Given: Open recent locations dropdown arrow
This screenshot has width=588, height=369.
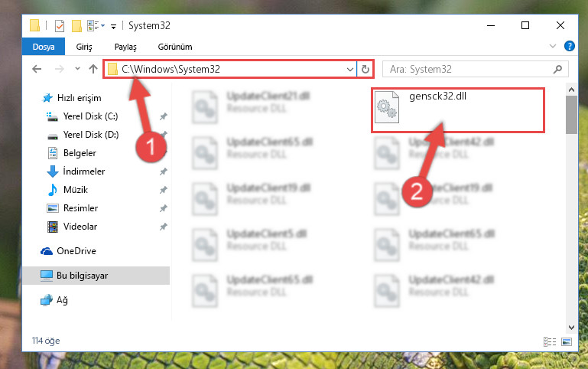Looking at the screenshot, I should click(77, 69).
